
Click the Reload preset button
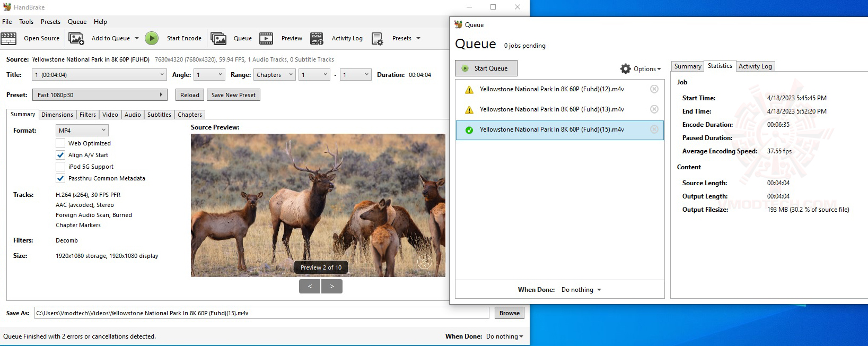[190, 95]
